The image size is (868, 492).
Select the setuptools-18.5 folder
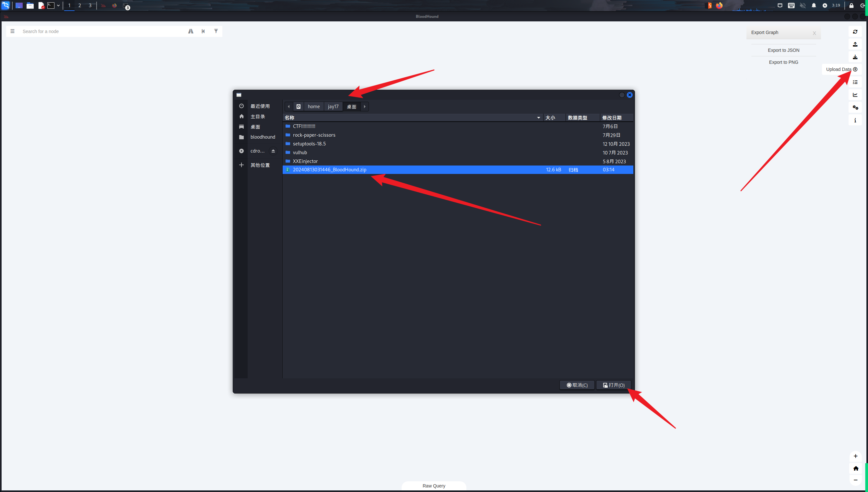458,143
